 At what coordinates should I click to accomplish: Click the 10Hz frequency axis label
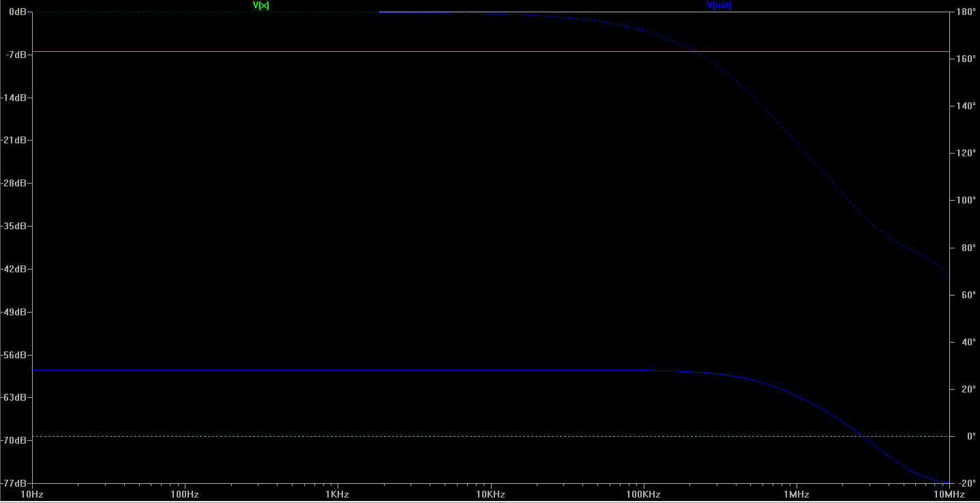[x=33, y=494]
